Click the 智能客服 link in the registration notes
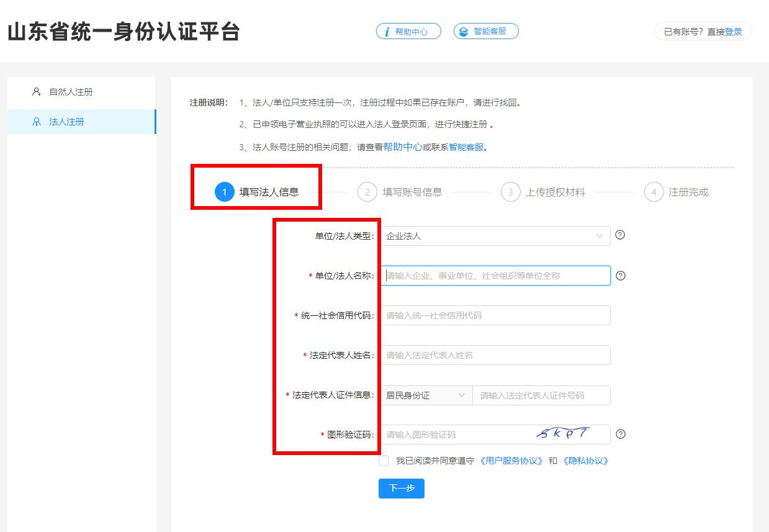 465,147
